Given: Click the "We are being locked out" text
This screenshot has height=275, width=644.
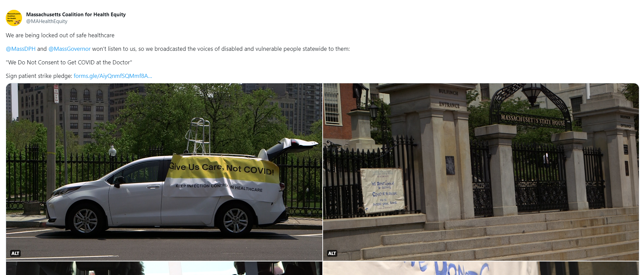Looking at the screenshot, I should pos(60,35).
